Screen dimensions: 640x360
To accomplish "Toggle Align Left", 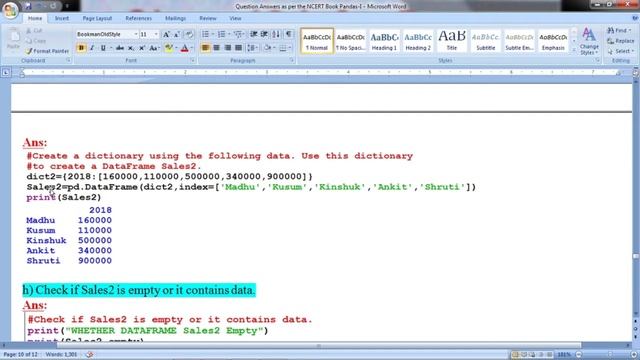I will (205, 48).
